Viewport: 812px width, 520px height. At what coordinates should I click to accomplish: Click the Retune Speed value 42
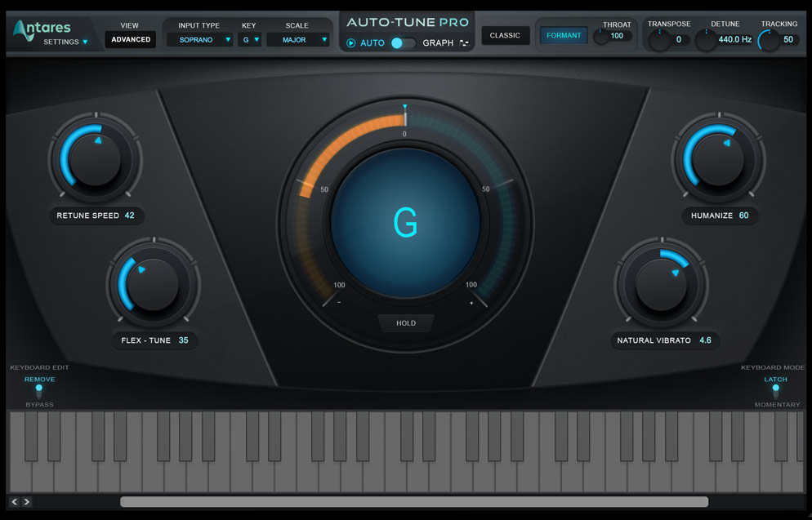tap(129, 216)
